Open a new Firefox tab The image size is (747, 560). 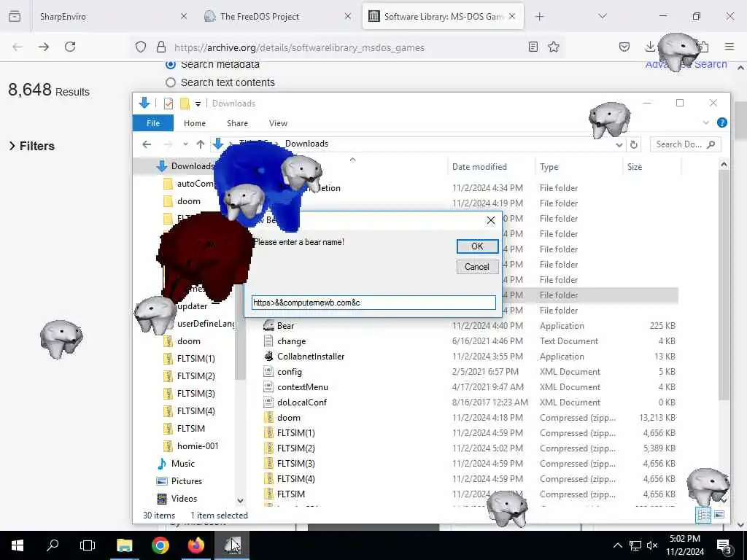539,17
